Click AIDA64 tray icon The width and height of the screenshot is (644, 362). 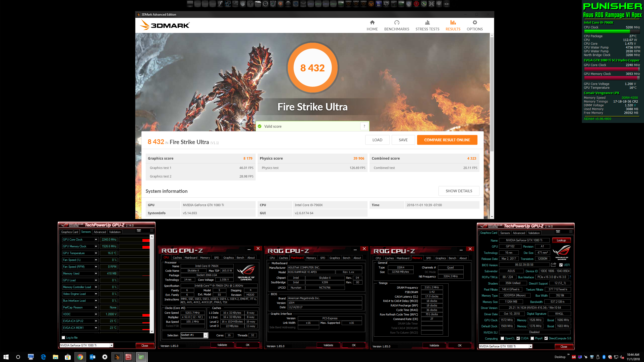tap(574, 357)
